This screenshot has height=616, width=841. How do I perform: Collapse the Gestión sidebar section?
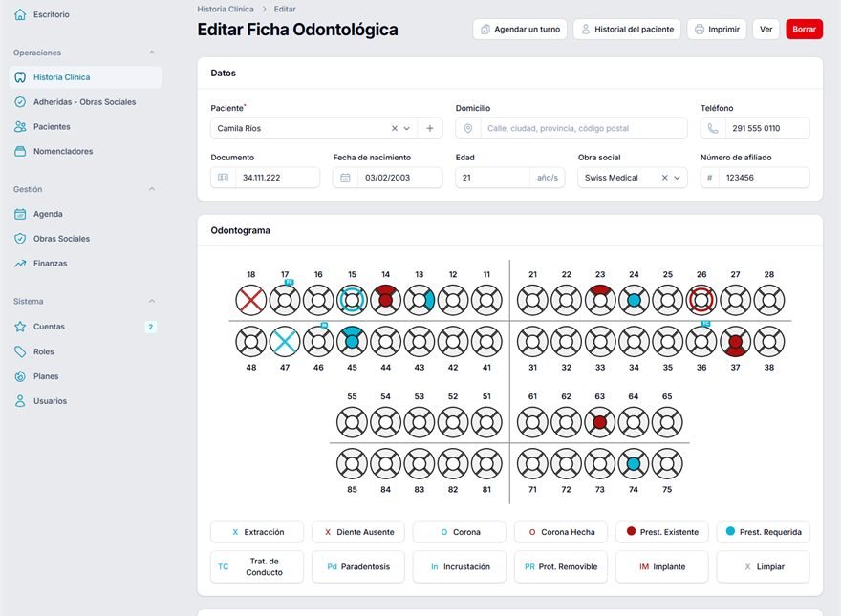point(152,189)
